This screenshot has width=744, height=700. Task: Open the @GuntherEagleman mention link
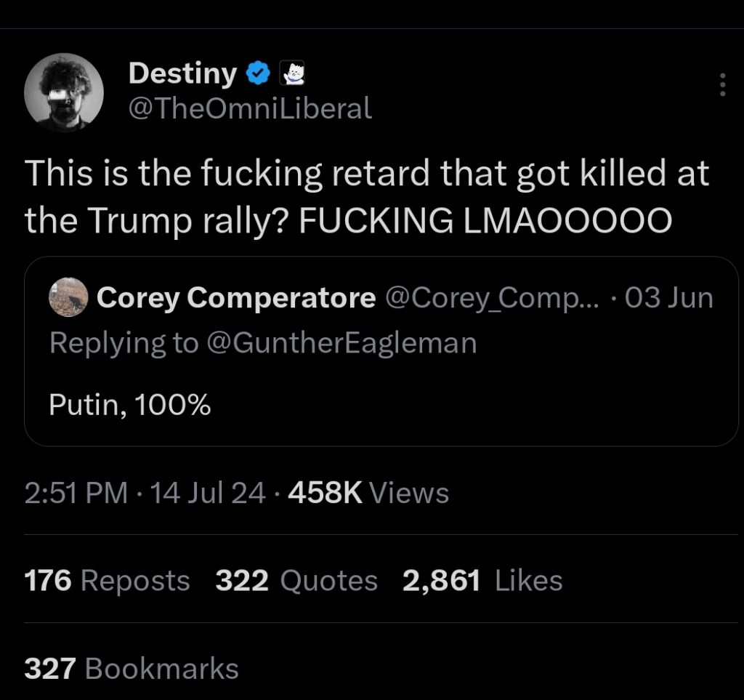tap(342, 342)
